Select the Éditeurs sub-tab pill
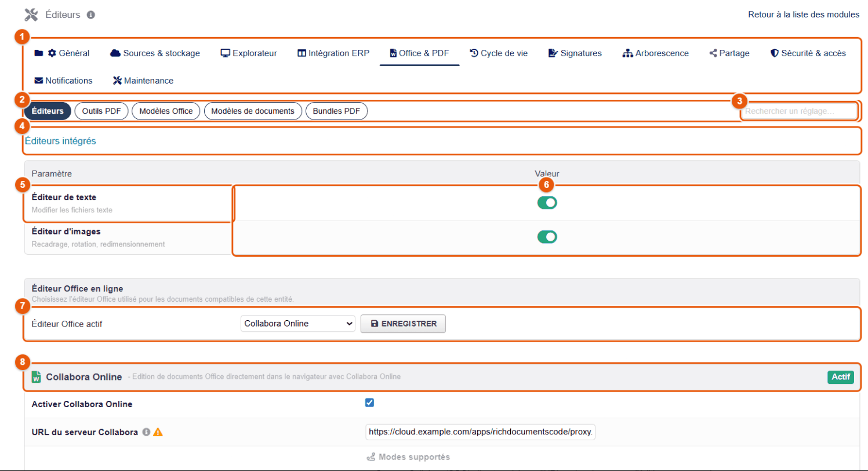Screen dimensions: 868x471 [x=48, y=111]
